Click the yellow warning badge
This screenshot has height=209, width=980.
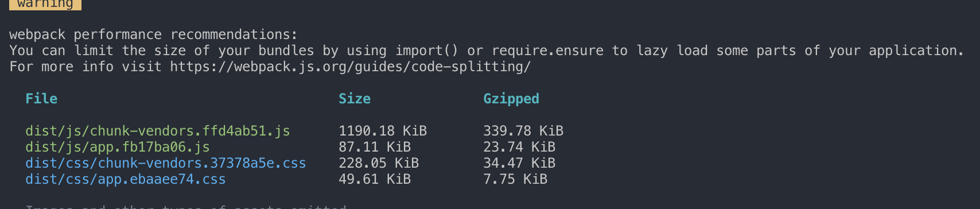click(x=45, y=5)
